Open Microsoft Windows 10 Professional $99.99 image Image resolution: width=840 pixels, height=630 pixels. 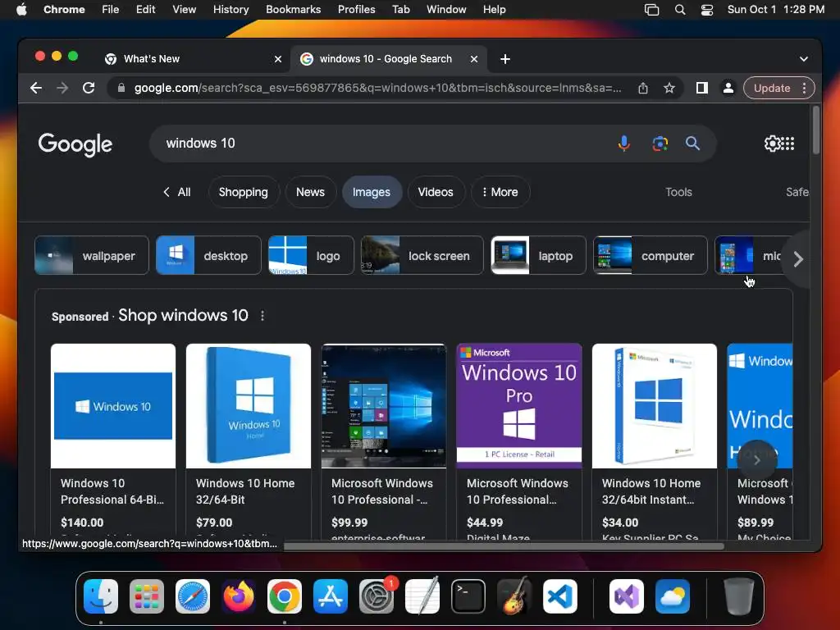[x=384, y=405]
